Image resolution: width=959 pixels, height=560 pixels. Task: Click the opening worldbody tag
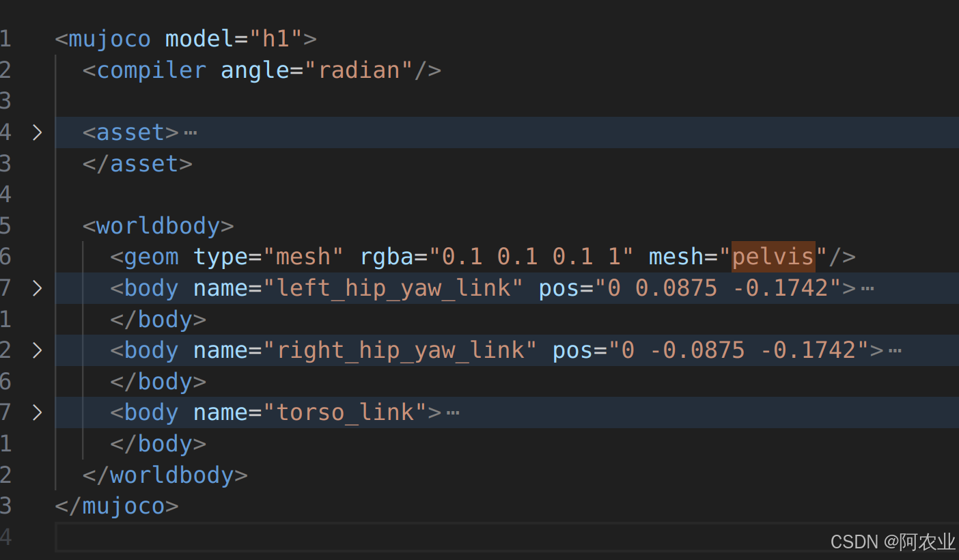pyautogui.click(x=158, y=225)
